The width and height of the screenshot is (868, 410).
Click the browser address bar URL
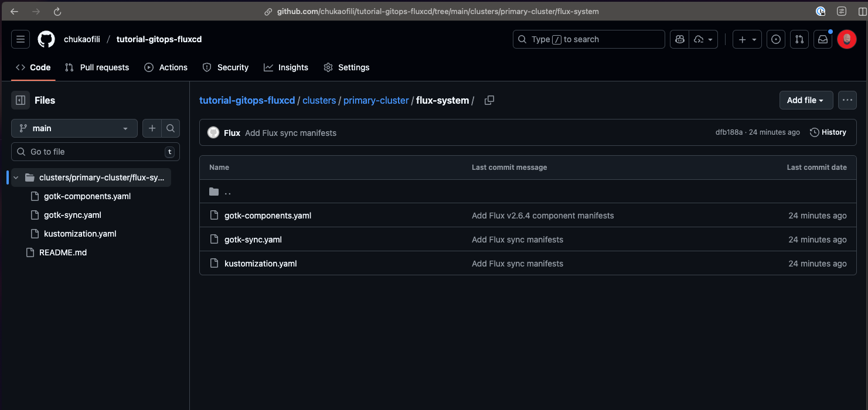438,11
